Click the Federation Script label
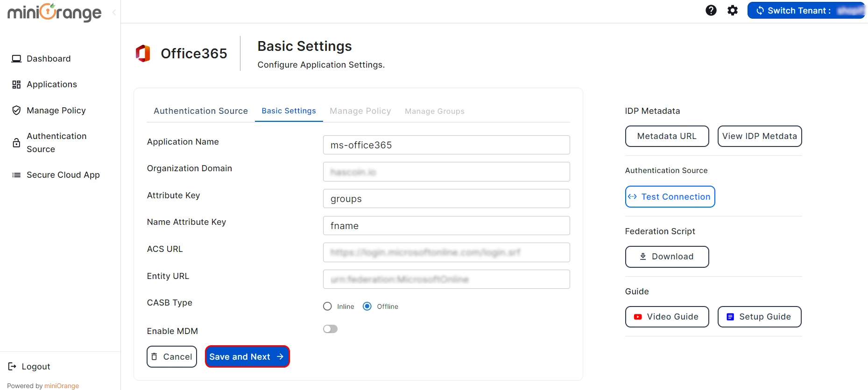The width and height of the screenshot is (868, 390). pos(660,231)
